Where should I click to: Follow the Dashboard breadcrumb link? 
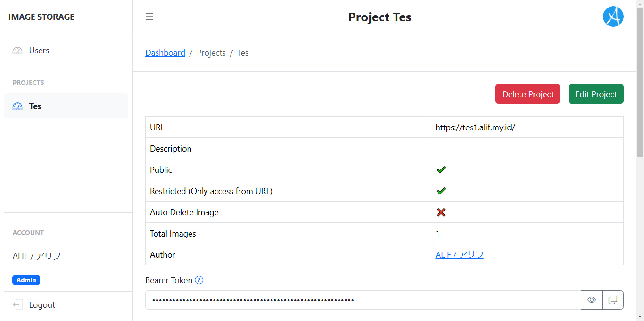click(x=165, y=53)
